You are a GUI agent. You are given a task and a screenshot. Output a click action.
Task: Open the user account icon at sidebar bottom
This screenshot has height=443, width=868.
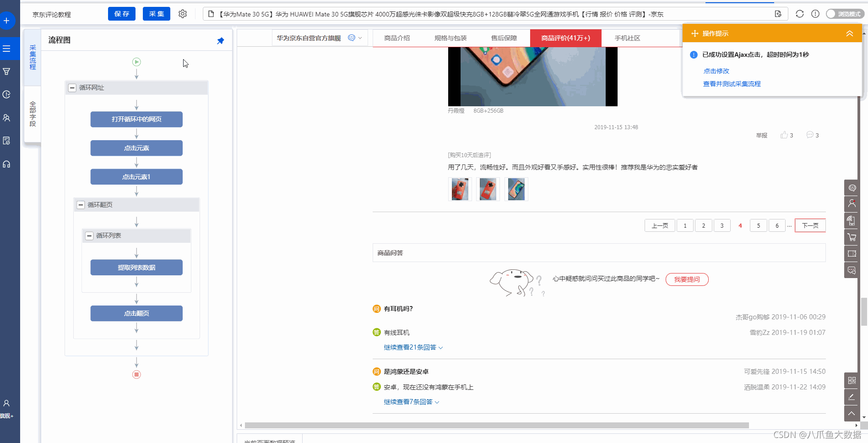coord(6,403)
